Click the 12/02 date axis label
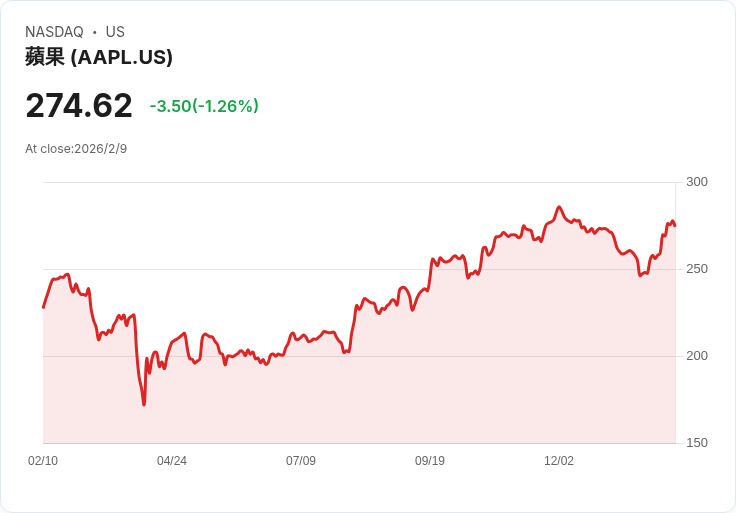This screenshot has width=736, height=513. (x=559, y=461)
